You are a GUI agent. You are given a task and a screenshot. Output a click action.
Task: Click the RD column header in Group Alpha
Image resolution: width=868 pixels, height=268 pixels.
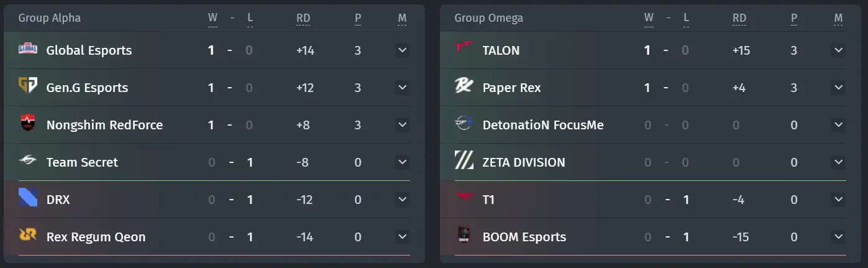pos(303,18)
